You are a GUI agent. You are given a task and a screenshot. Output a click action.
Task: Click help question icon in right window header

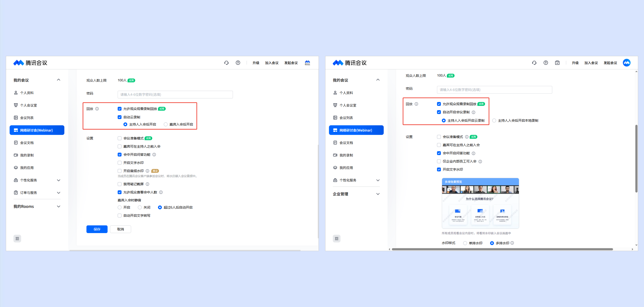(x=545, y=63)
